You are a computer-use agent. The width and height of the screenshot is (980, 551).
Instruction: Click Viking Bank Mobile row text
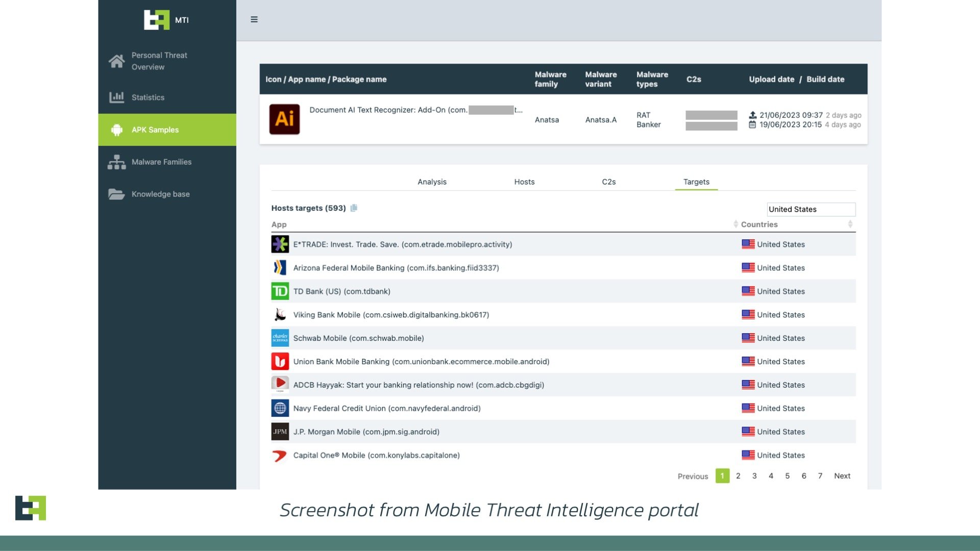click(x=391, y=315)
